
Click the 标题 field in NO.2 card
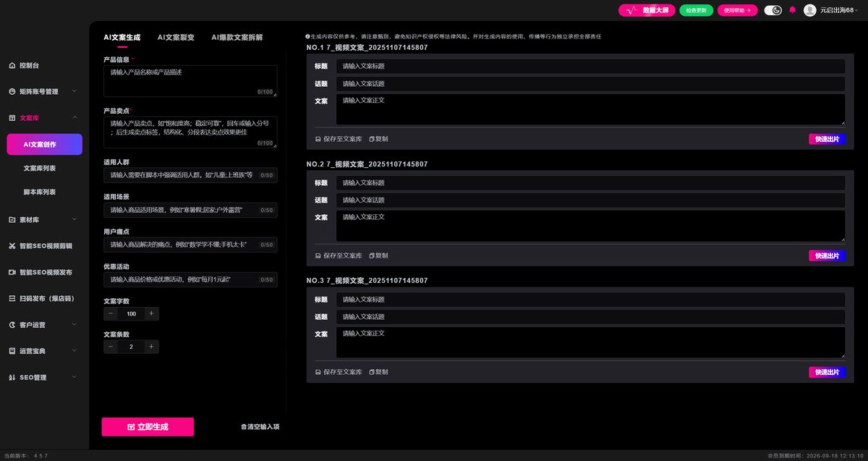click(590, 182)
